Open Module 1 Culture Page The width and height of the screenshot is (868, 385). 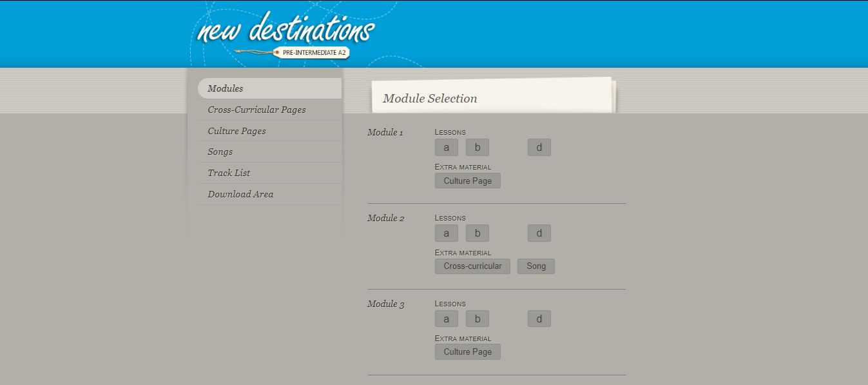coord(468,181)
